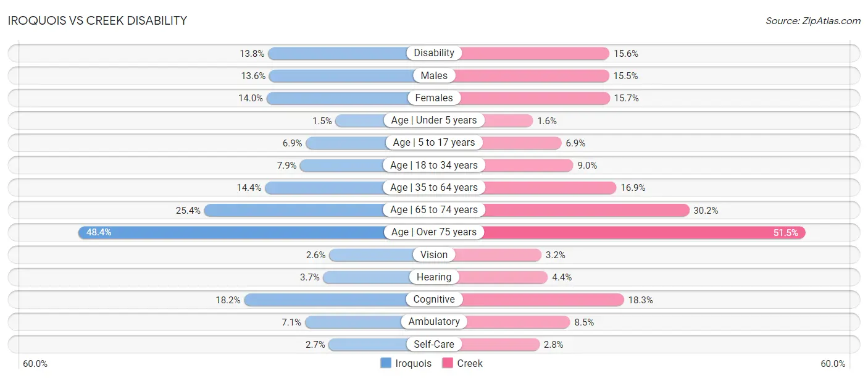Select the Ambulatory category label
Image resolution: width=868 pixels, height=378 pixels.
pos(434,322)
